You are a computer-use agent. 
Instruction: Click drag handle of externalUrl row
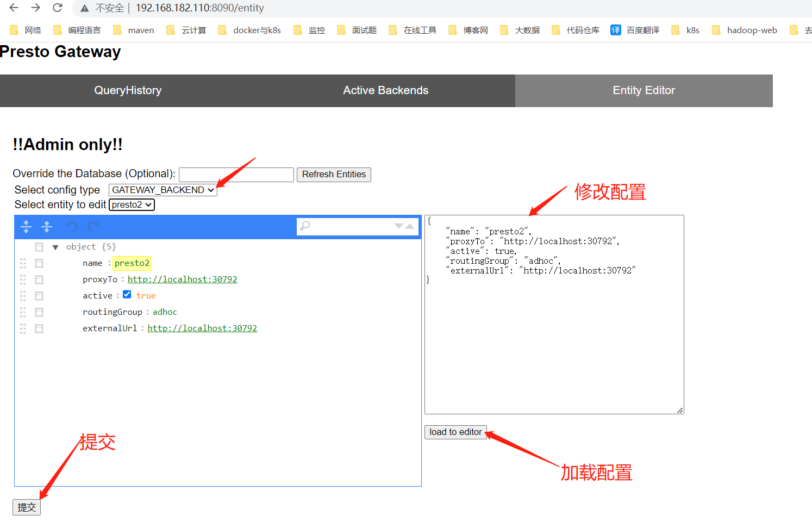tap(23, 328)
